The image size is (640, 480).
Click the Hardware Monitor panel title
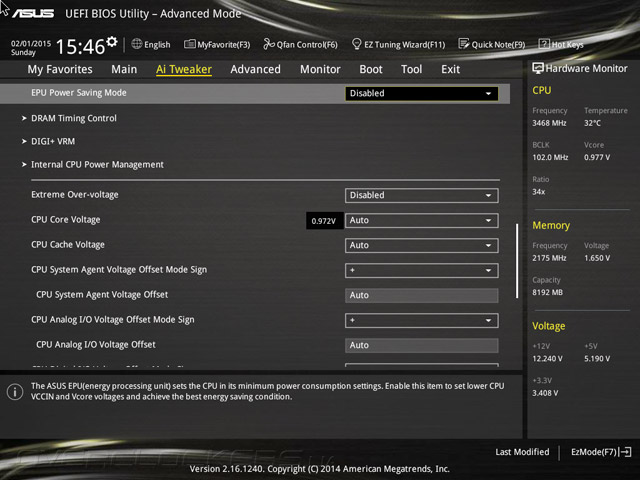pyautogui.click(x=587, y=69)
